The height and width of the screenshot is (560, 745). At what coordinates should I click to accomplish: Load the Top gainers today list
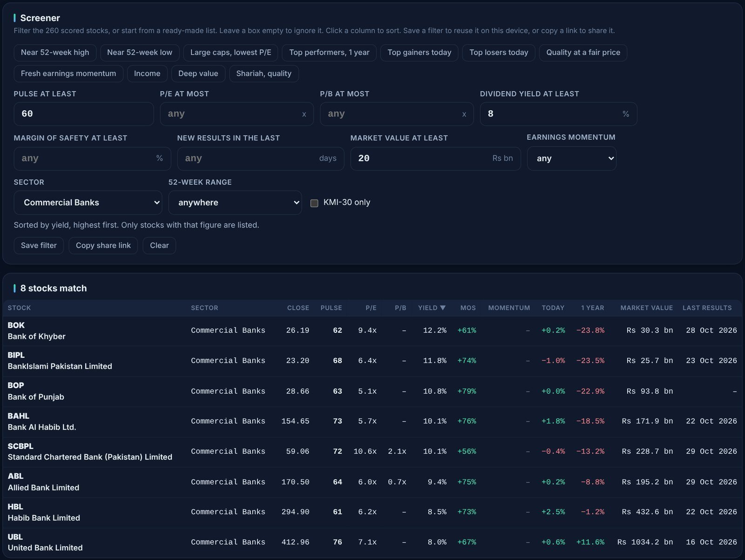[420, 53]
